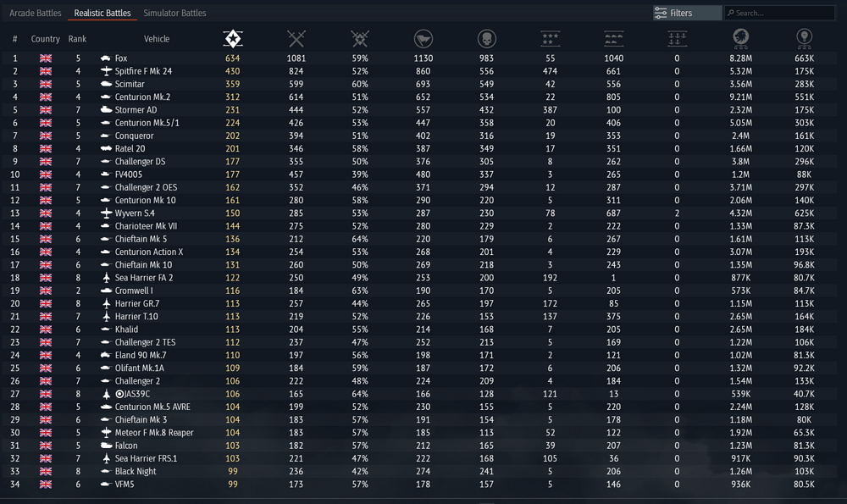Sort the table by Rank header
The height and width of the screenshot is (504, 847).
tap(77, 39)
